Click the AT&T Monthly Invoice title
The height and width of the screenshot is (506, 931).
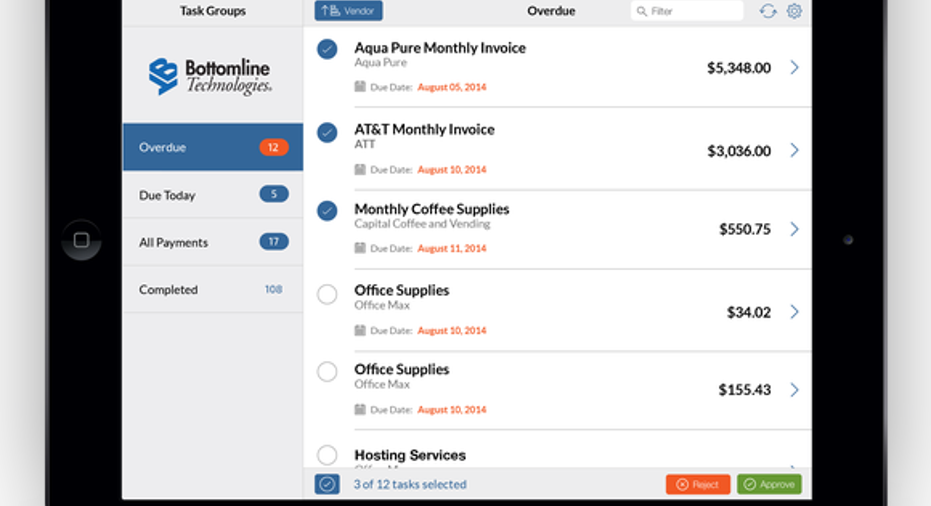pos(425,129)
